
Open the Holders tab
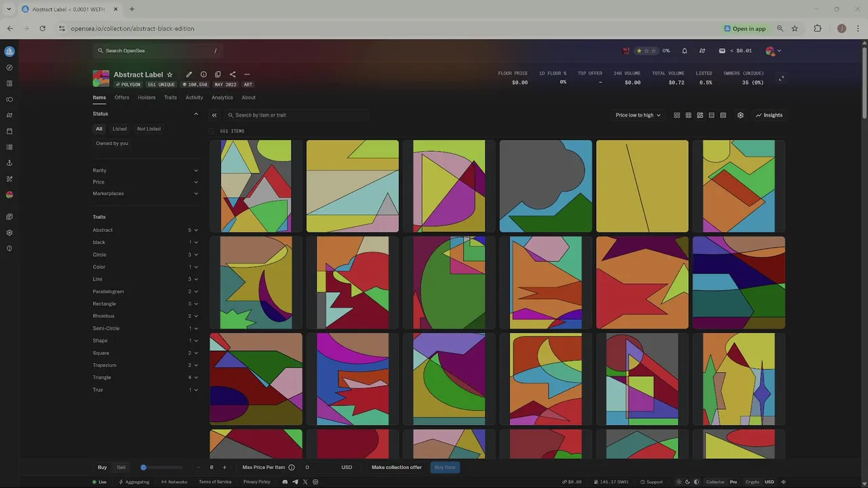coord(146,98)
